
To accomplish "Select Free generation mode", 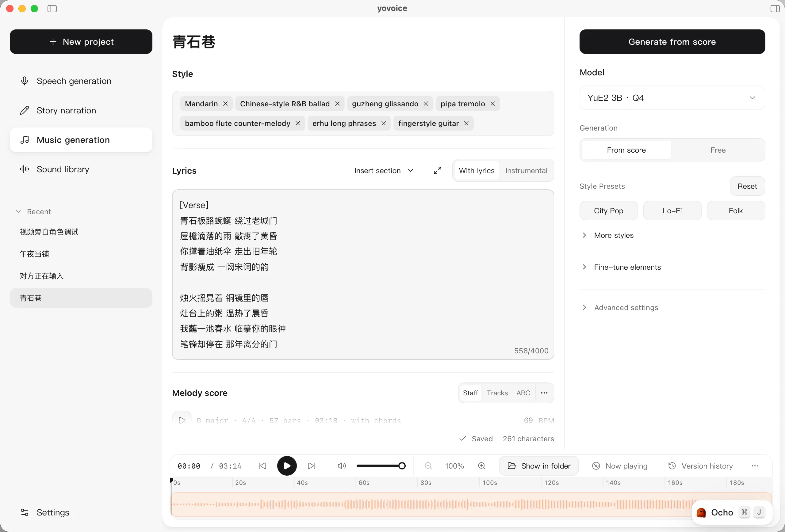I will [718, 150].
